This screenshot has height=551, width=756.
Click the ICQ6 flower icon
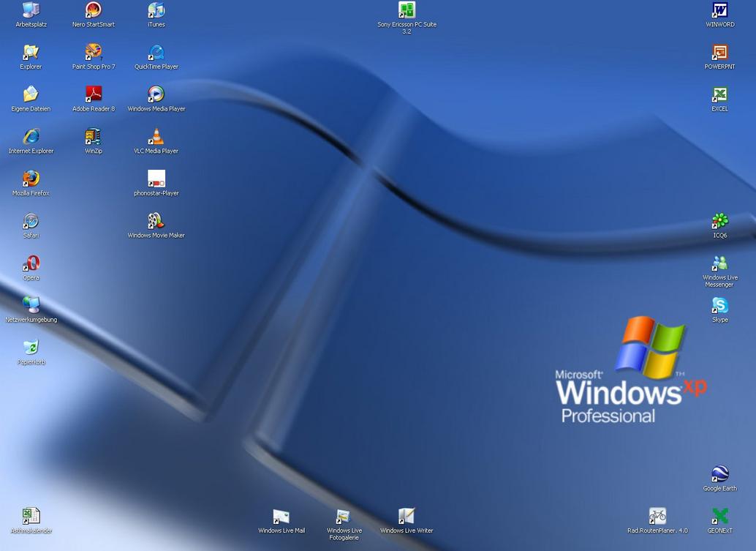[720, 221]
